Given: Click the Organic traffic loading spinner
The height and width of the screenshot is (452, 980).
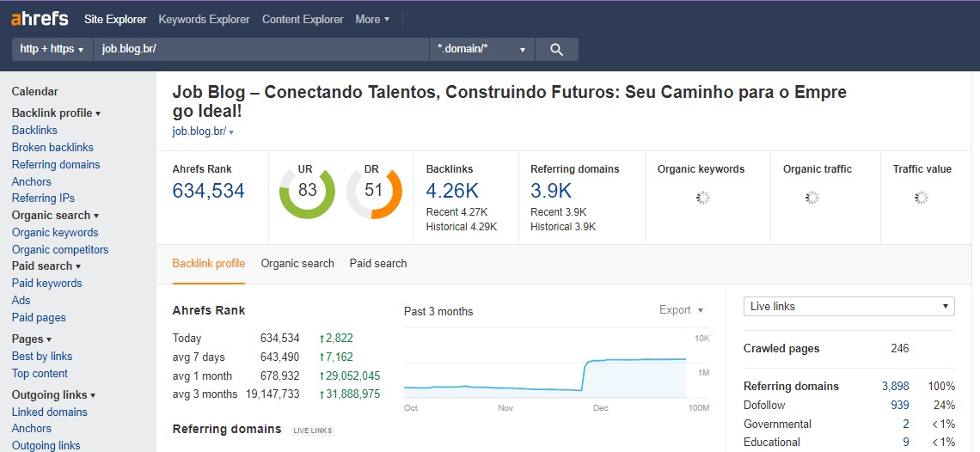Looking at the screenshot, I should [x=812, y=198].
